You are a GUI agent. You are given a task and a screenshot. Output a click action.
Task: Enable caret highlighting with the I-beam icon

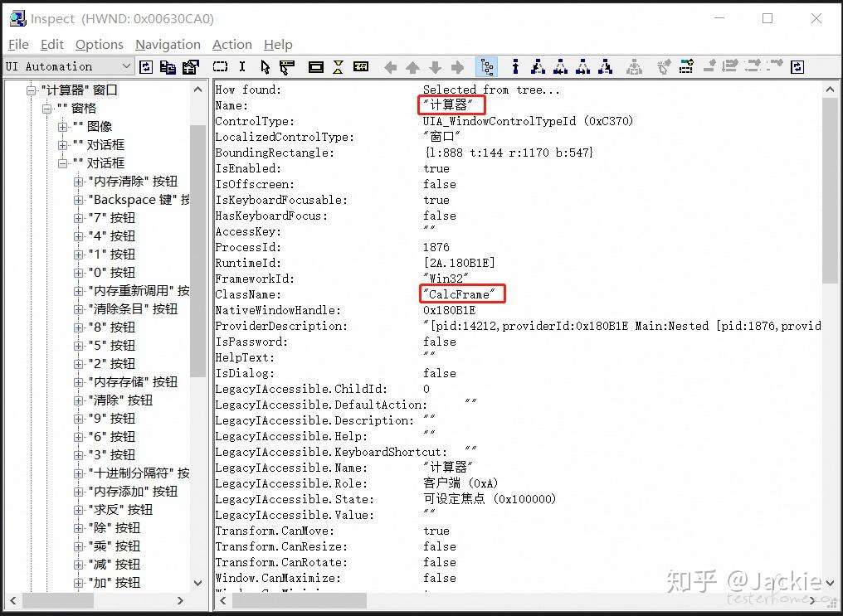coord(241,66)
